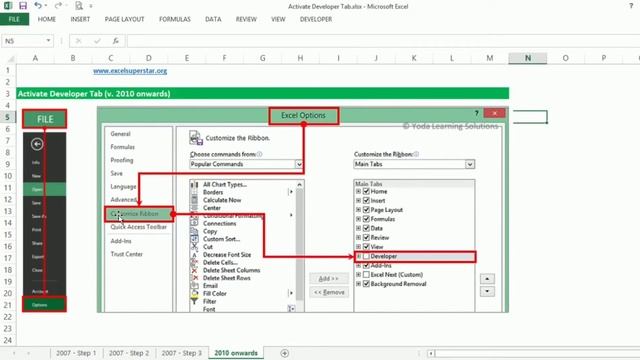Select Quick Access Toolbar in options list
The width and height of the screenshot is (640, 360).
click(x=138, y=227)
